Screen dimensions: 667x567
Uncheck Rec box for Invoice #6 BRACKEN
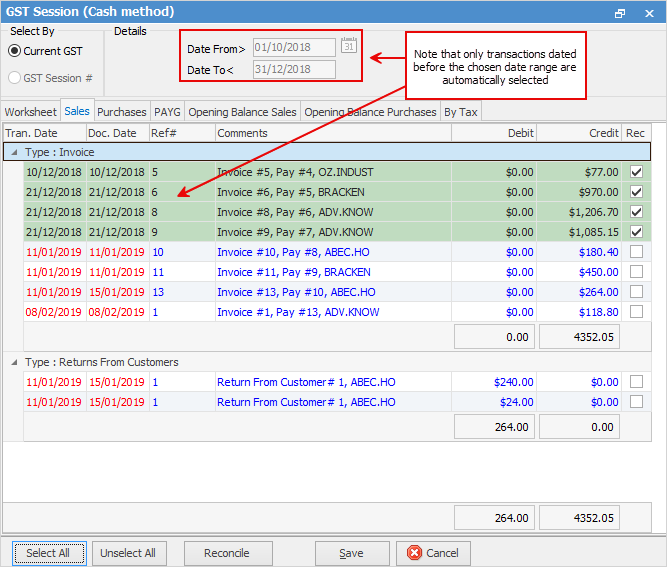[x=636, y=192]
